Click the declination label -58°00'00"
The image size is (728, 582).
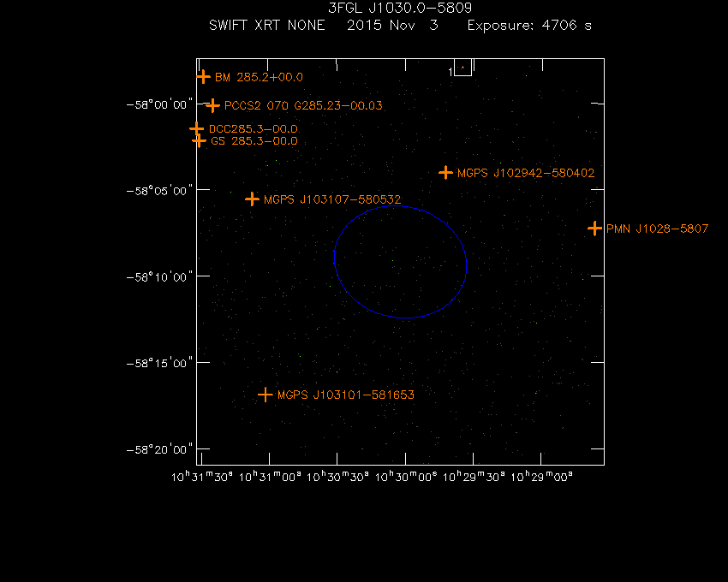click(x=159, y=104)
